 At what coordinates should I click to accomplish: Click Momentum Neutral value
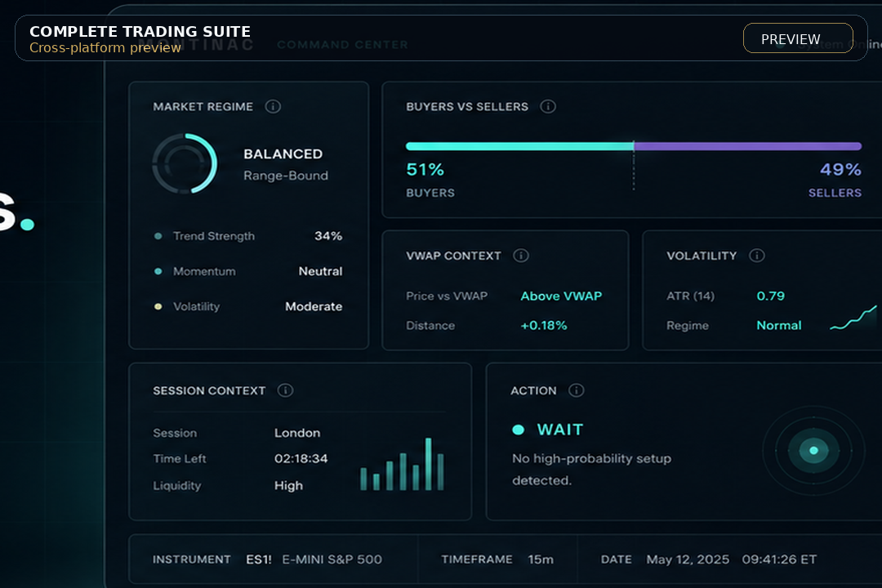[x=321, y=271]
